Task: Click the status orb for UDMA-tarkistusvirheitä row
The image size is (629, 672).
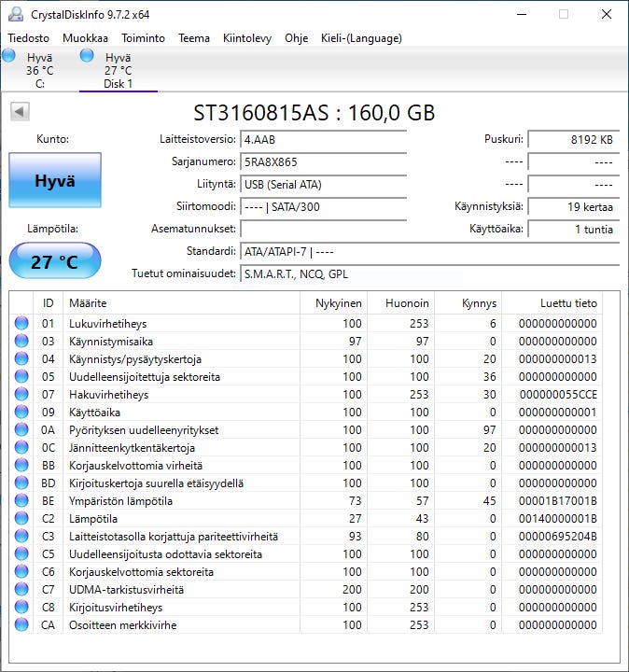Action: (21, 590)
